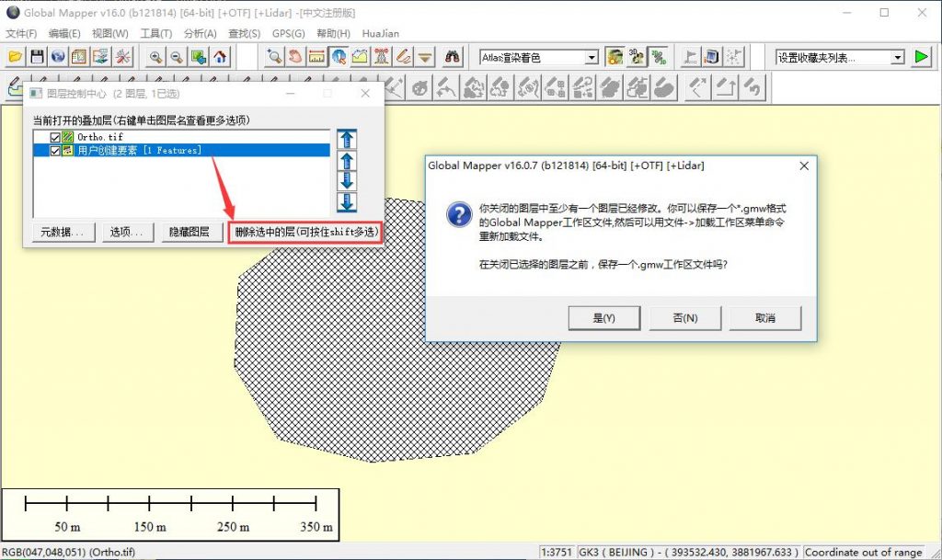Click the Search binoculars icon
942x560 pixels.
pyautogui.click(x=452, y=57)
